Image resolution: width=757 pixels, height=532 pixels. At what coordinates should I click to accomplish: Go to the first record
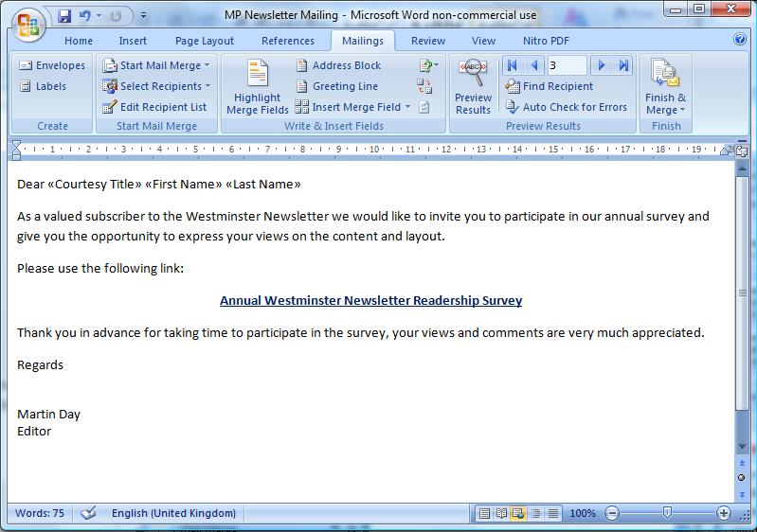pyautogui.click(x=513, y=65)
